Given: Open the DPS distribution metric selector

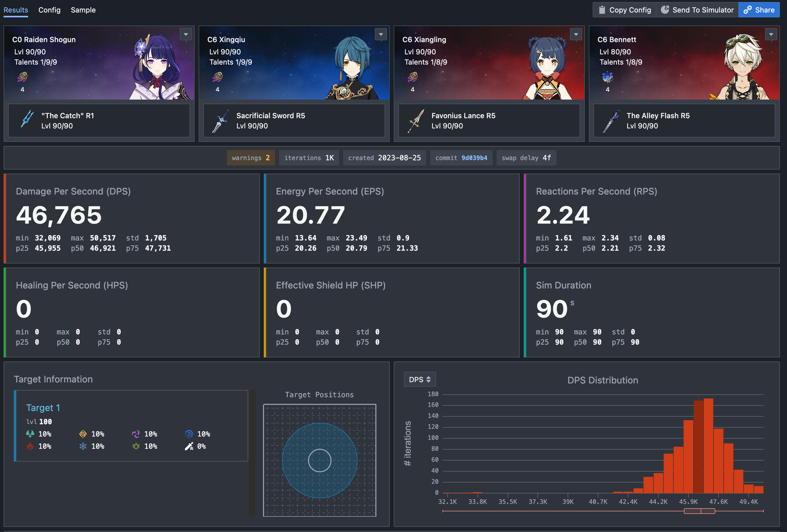Looking at the screenshot, I should (420, 380).
